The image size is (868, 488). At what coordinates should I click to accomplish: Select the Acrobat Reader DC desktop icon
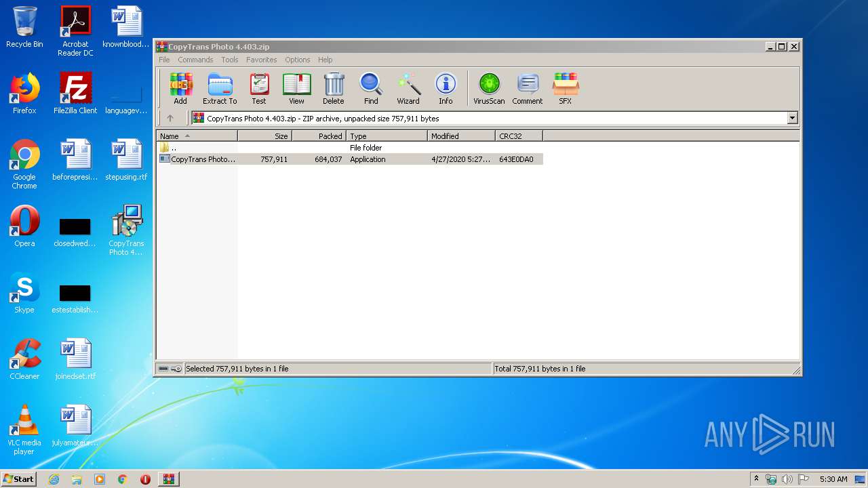coord(75,31)
